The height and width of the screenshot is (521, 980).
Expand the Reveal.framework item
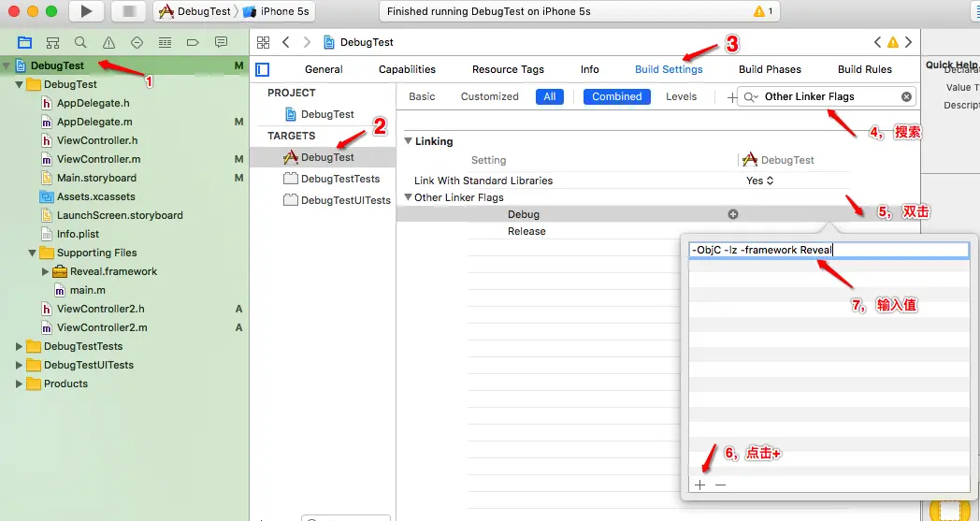(x=45, y=271)
